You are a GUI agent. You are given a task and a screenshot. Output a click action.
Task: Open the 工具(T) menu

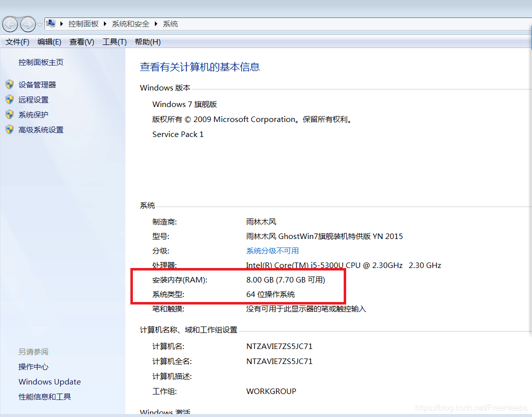[114, 42]
